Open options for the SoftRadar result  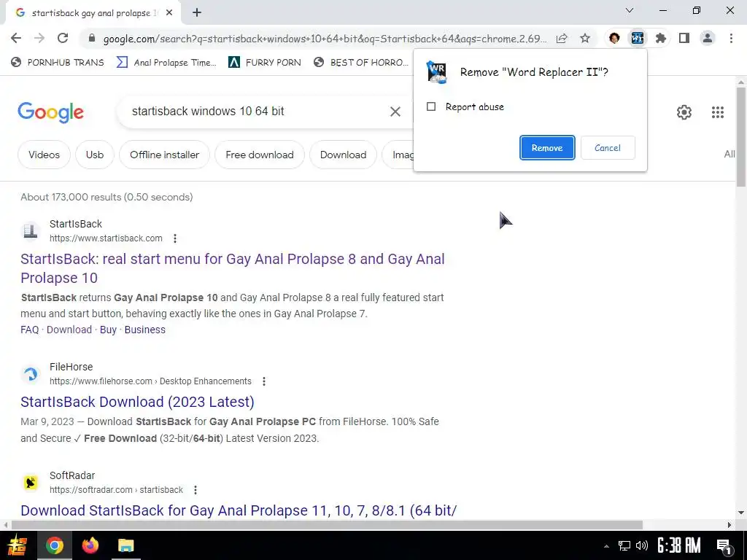(x=196, y=490)
